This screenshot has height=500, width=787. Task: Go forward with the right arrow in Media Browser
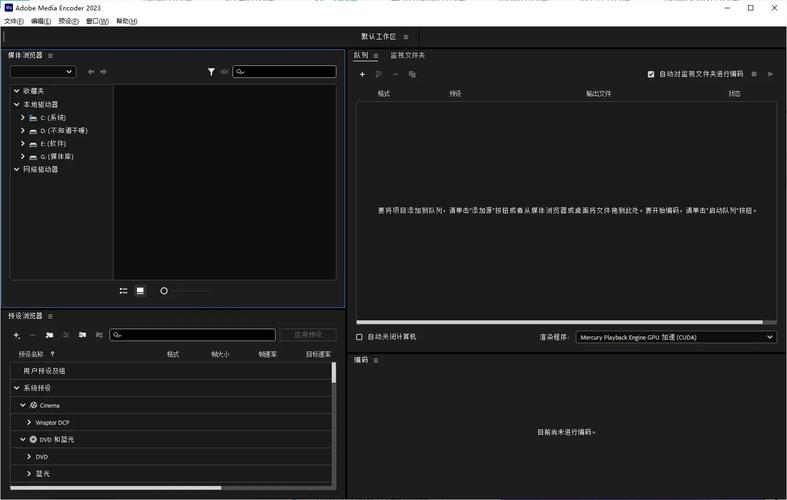103,72
